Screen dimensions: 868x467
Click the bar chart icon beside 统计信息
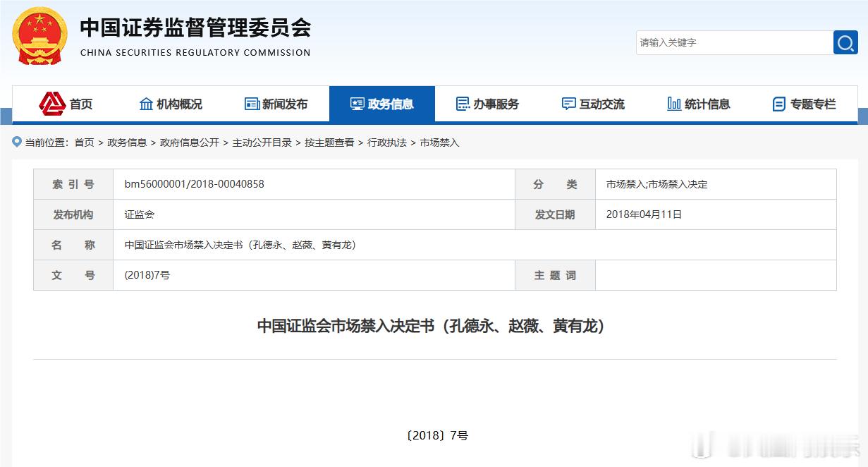coord(674,104)
